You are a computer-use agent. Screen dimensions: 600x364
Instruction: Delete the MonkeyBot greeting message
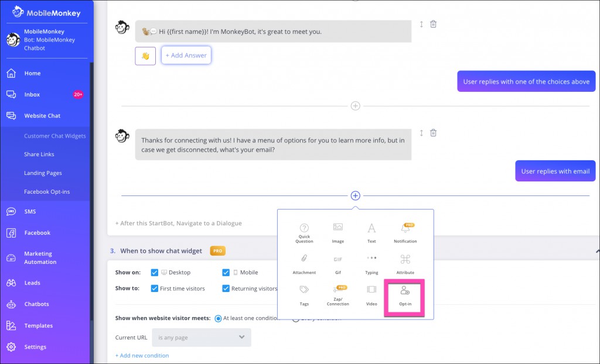click(433, 24)
